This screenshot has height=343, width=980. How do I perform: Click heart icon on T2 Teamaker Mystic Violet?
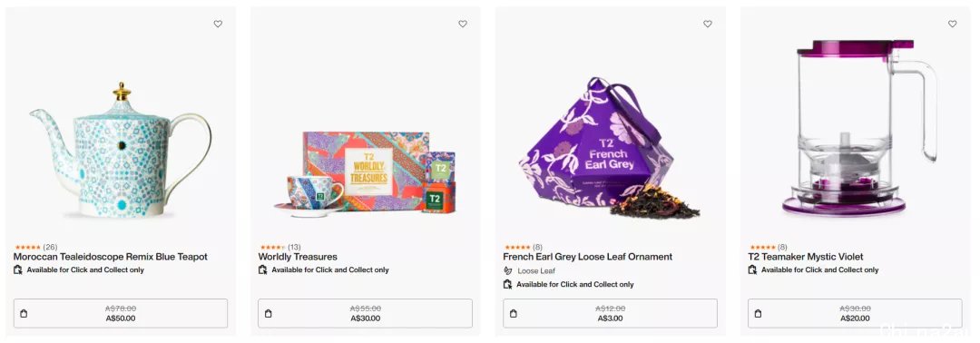click(952, 24)
